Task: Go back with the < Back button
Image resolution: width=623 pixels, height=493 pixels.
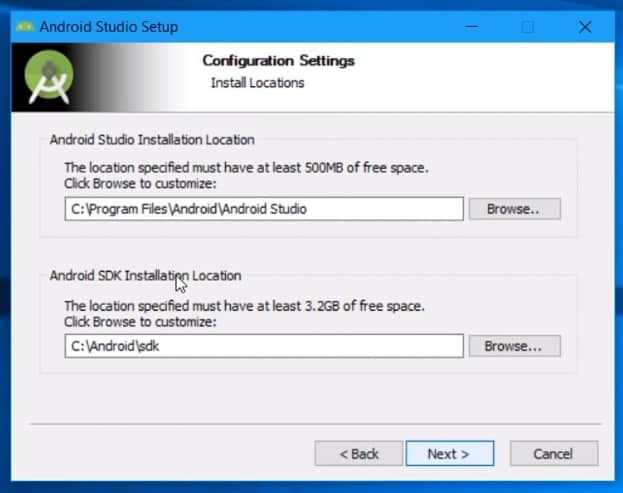Action: pos(358,454)
